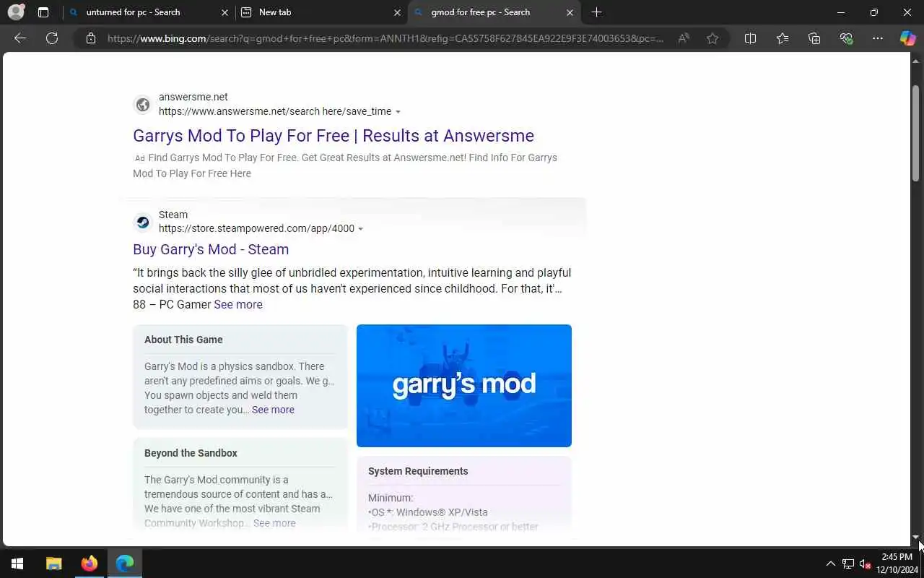924x578 pixels.
Task: Click the store.steampowered.com/app/4000 URL
Action: click(256, 228)
